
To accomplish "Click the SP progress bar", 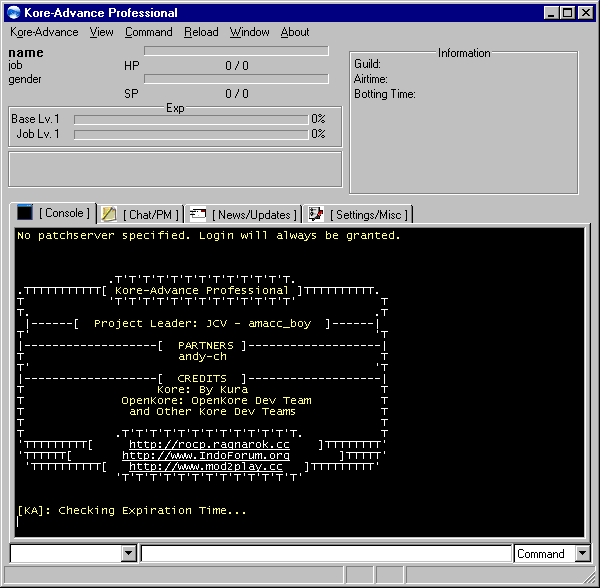I will [x=236, y=79].
